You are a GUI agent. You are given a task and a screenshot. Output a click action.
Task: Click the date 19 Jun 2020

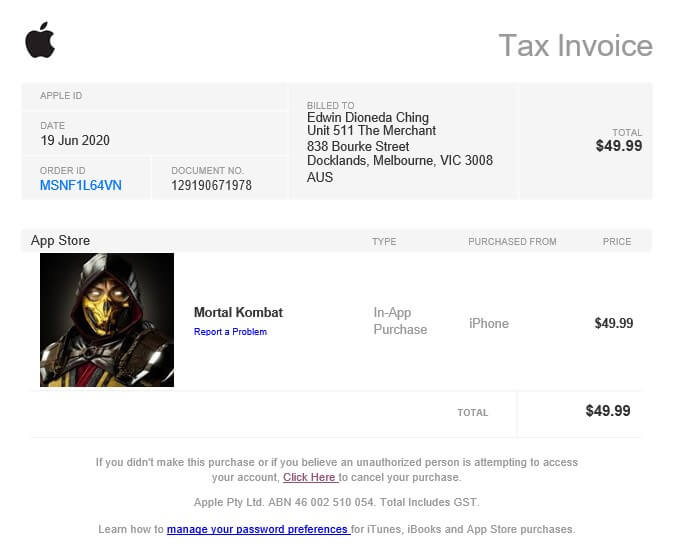coord(75,140)
